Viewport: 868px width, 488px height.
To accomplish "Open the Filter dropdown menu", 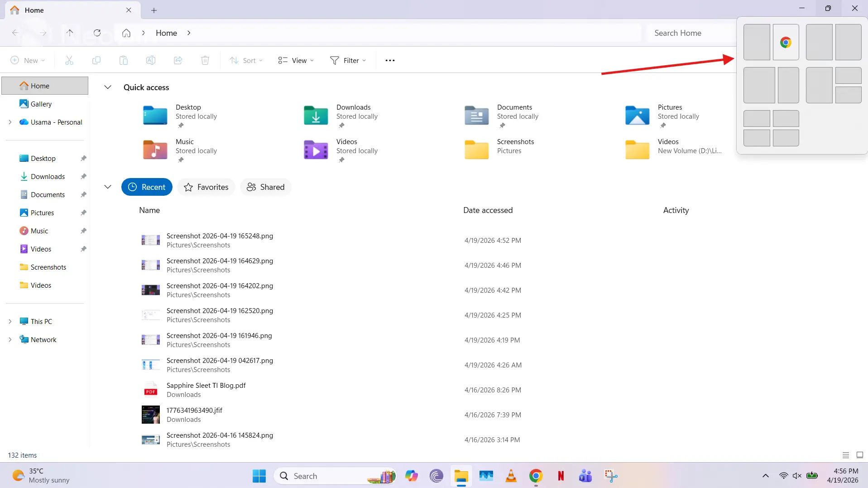I will pyautogui.click(x=348, y=60).
